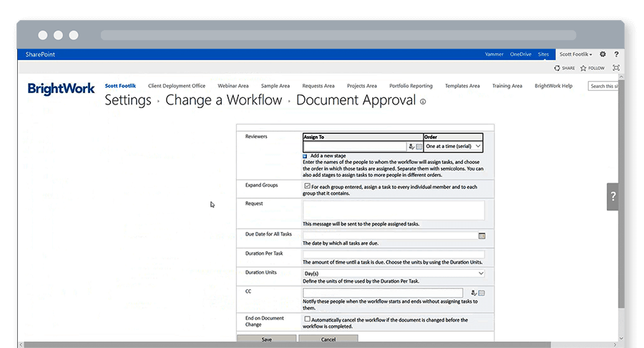The image size is (644, 348).
Task: Click the Save button
Action: (266, 339)
